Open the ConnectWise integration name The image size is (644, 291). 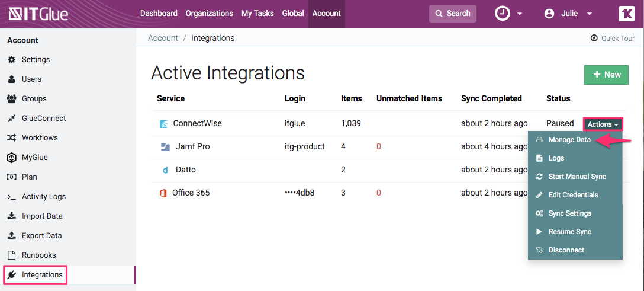coord(198,123)
